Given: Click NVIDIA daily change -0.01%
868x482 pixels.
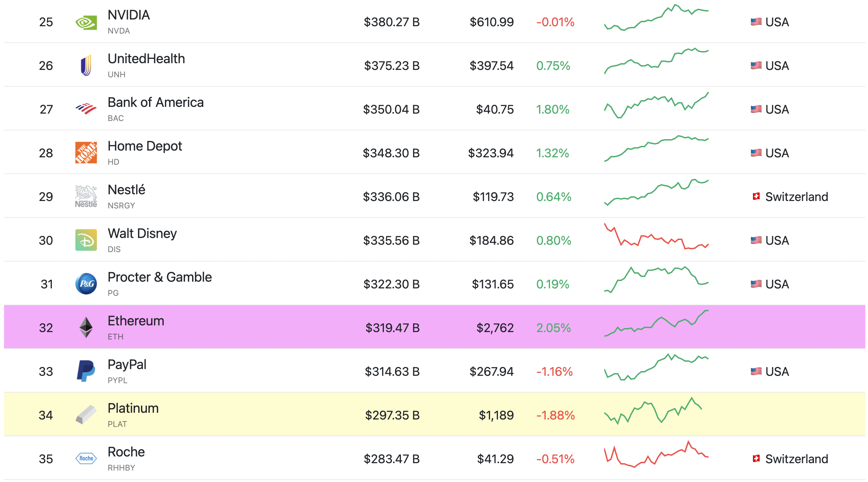Looking at the screenshot, I should point(555,22).
